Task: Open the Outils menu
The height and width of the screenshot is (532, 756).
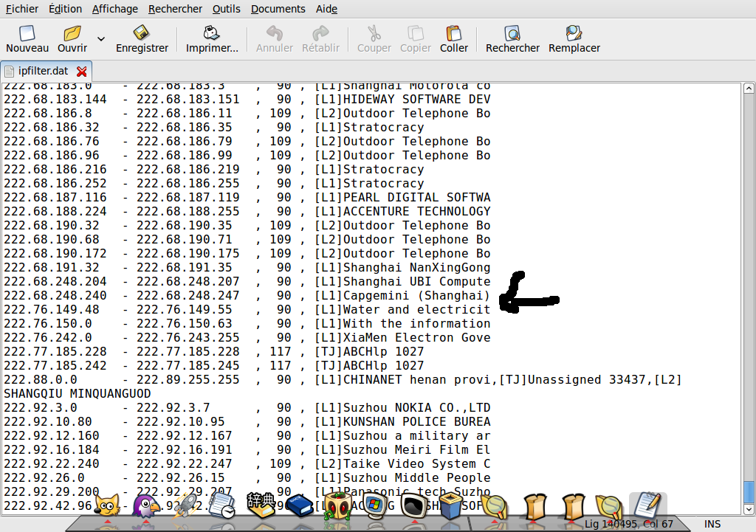Action: (226, 9)
